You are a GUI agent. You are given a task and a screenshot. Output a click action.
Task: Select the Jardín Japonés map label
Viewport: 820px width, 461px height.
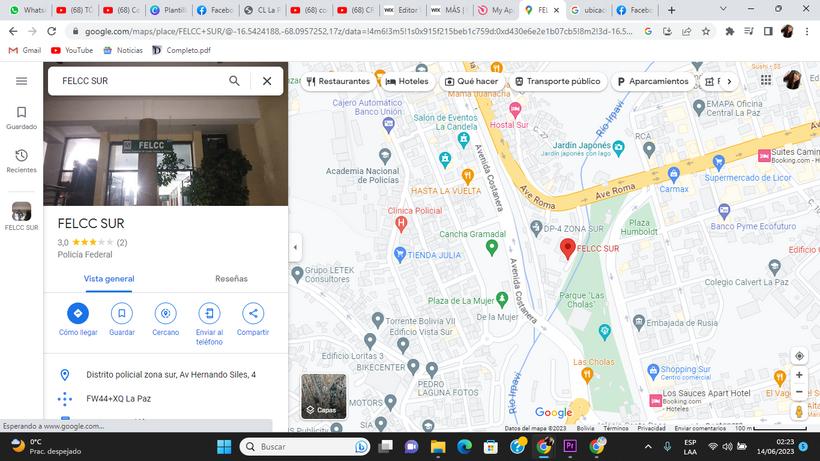point(582,145)
